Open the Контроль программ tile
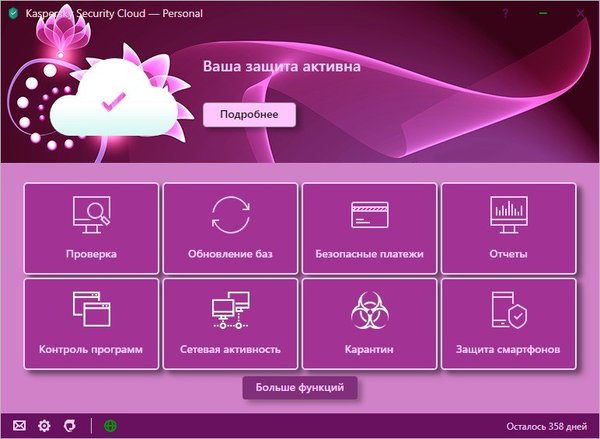 pos(91,324)
